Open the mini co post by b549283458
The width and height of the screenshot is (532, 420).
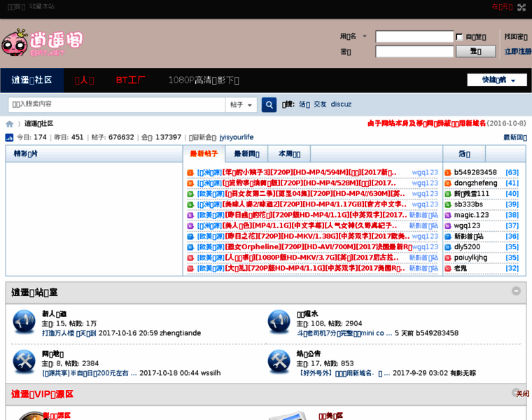pos(344,333)
